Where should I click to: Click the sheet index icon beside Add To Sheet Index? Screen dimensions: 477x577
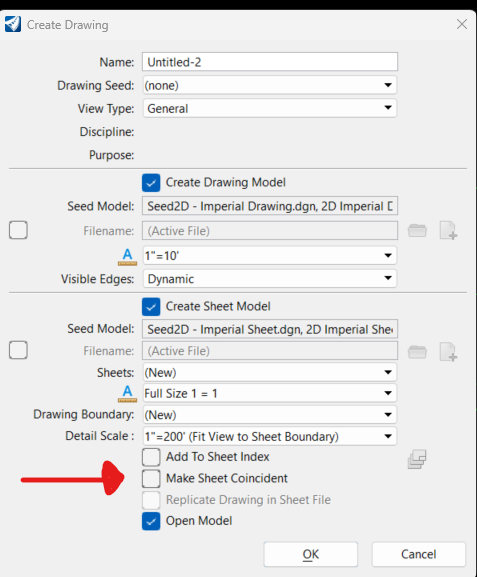coord(417,459)
